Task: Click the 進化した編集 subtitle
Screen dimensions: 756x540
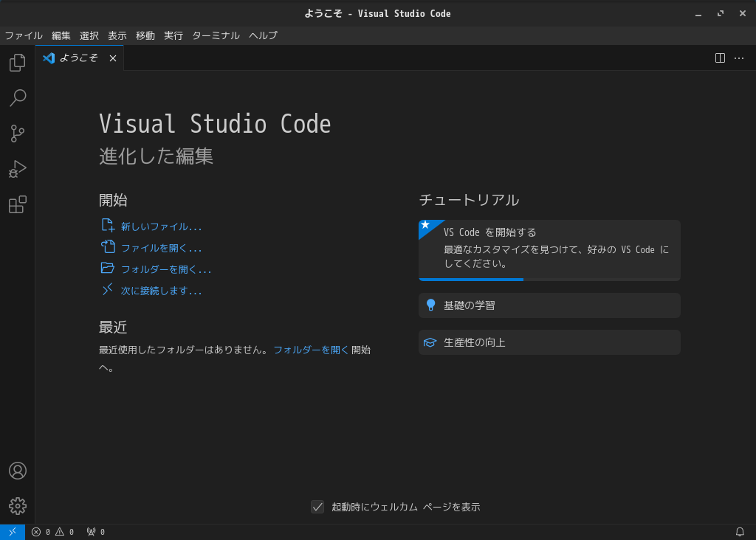Action: click(x=157, y=156)
